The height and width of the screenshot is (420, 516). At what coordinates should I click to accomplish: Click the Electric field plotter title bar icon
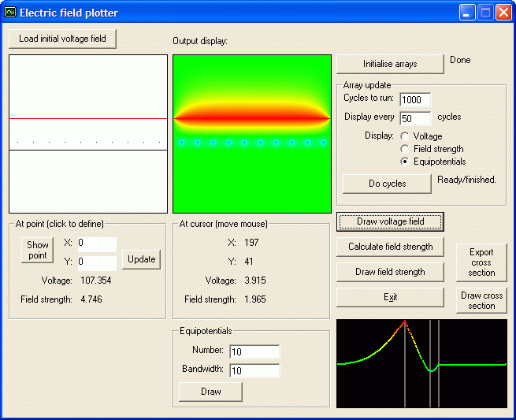click(x=11, y=13)
